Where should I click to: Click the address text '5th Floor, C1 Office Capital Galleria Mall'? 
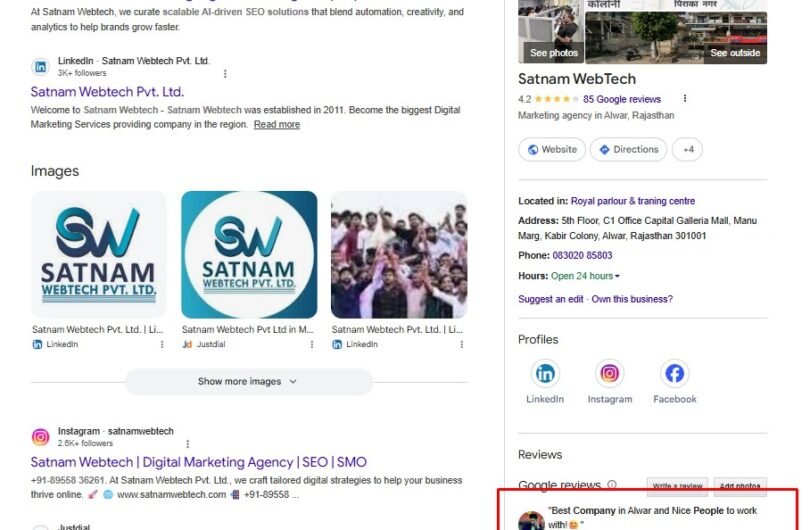[x=646, y=221]
